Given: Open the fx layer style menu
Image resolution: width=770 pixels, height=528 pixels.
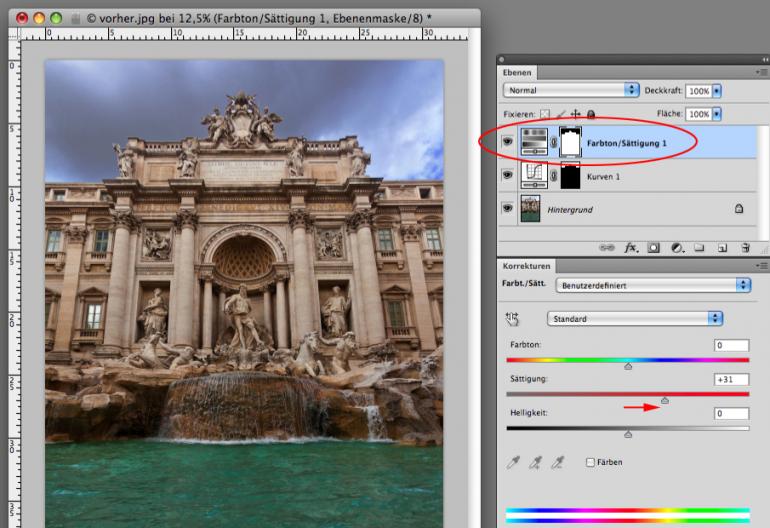Looking at the screenshot, I should [632, 246].
